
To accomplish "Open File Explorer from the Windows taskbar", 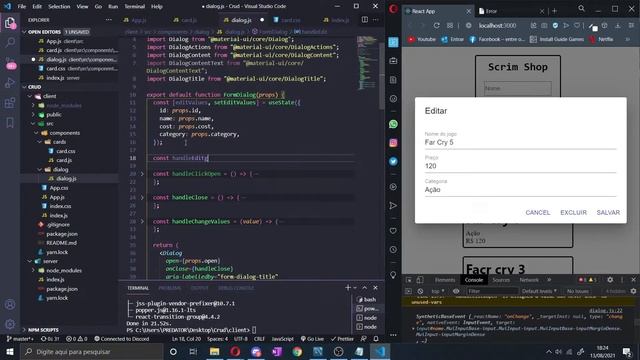I will tap(214, 351).
